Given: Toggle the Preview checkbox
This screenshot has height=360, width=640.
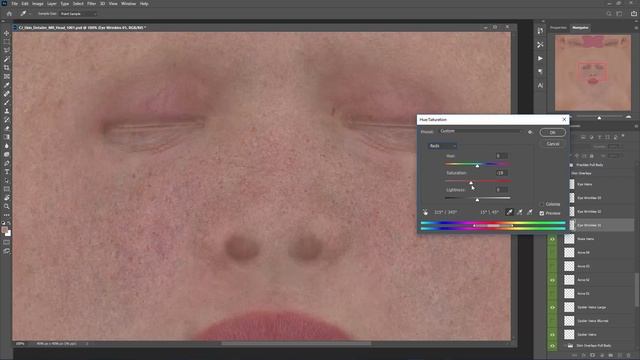Looking at the screenshot, I should [542, 213].
